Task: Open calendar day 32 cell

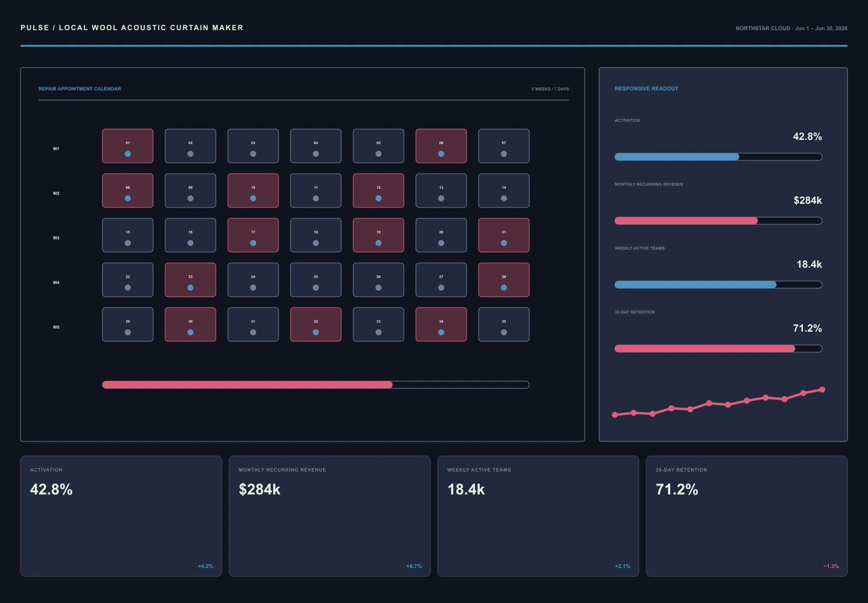Action: pos(316,324)
